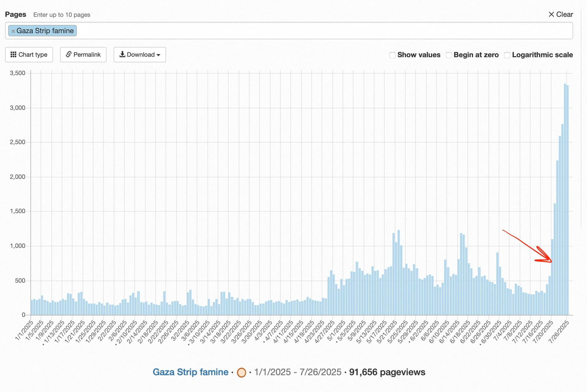Click the 91,656 pageviews text
The height and width of the screenshot is (392, 587).
[387, 372]
